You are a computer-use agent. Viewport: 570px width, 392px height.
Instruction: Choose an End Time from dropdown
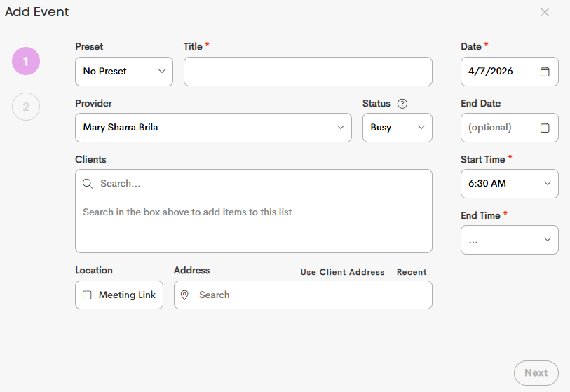pyautogui.click(x=509, y=240)
